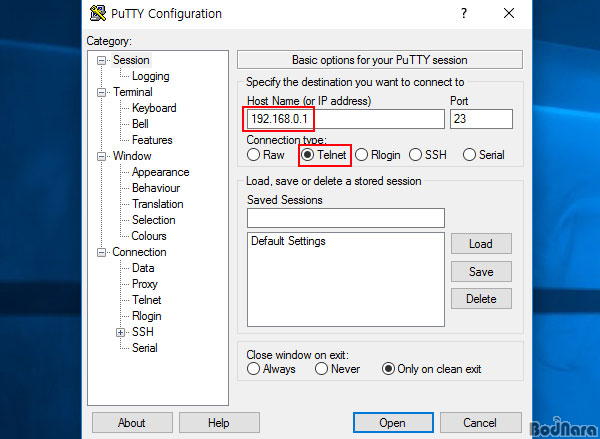Click the Delete session button
600x439 pixels.
(481, 299)
